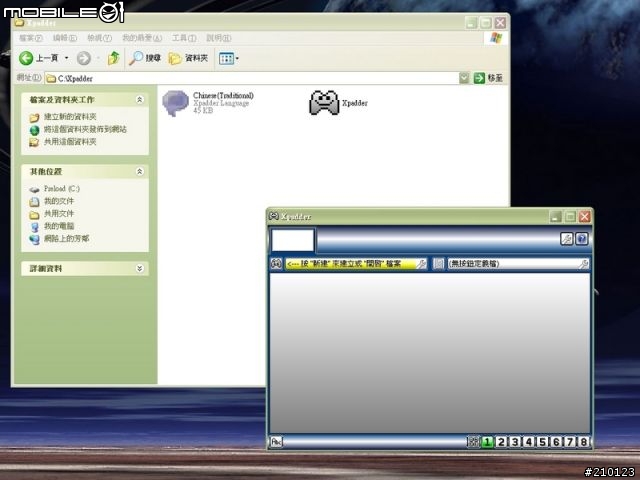Open the Views dropdown button in Explorer
This screenshot has height=480, width=640.
(229, 58)
